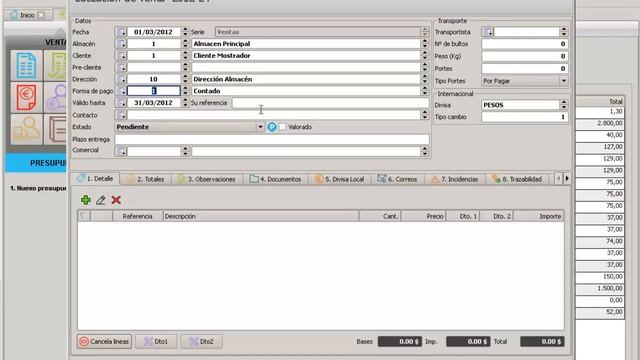Open the Tipo Portes dropdown
Viewport: 640px width, 360px height.
point(525,81)
